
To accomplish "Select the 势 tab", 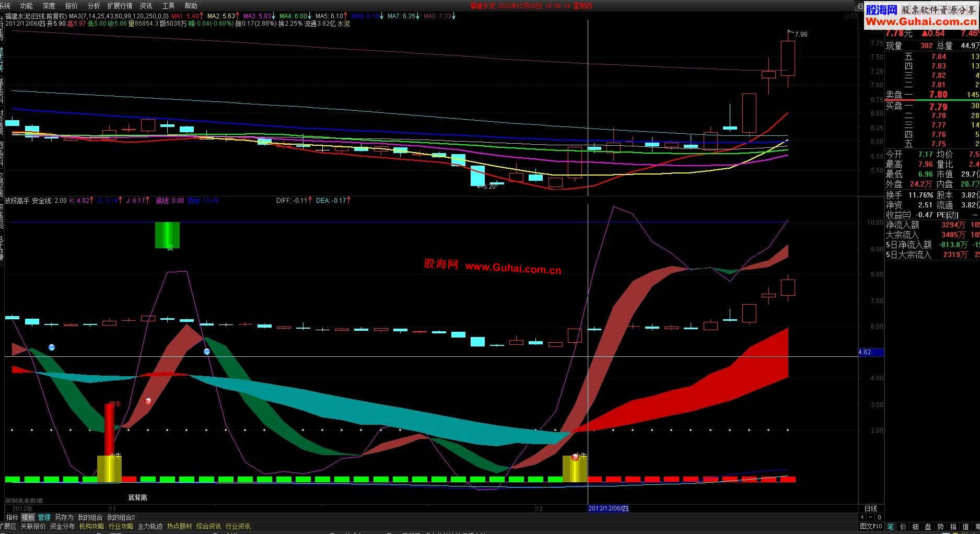I will tap(940, 526).
